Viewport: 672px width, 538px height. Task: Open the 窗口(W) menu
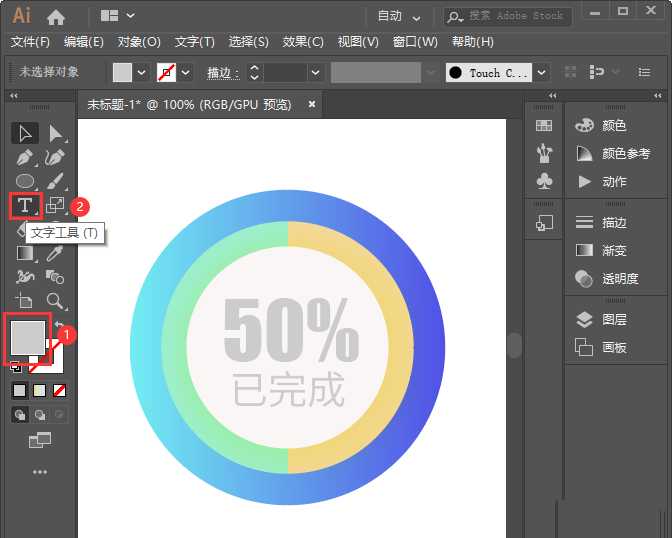[x=415, y=42]
